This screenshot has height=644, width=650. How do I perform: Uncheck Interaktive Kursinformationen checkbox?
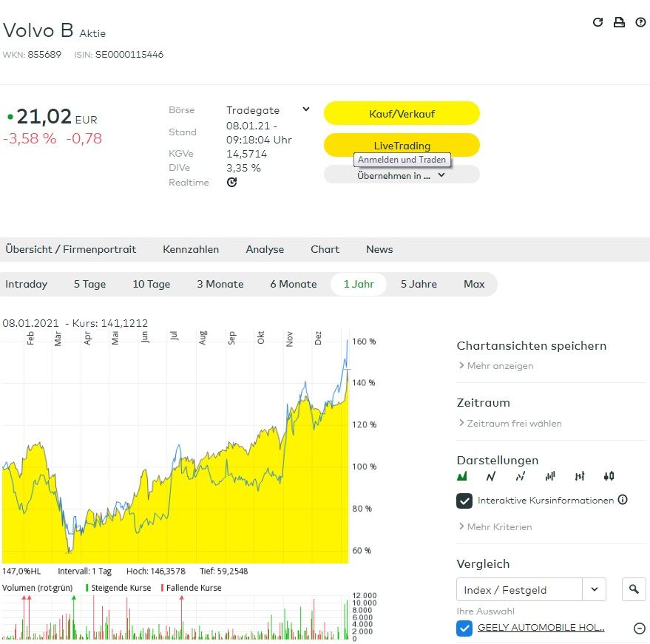click(464, 501)
